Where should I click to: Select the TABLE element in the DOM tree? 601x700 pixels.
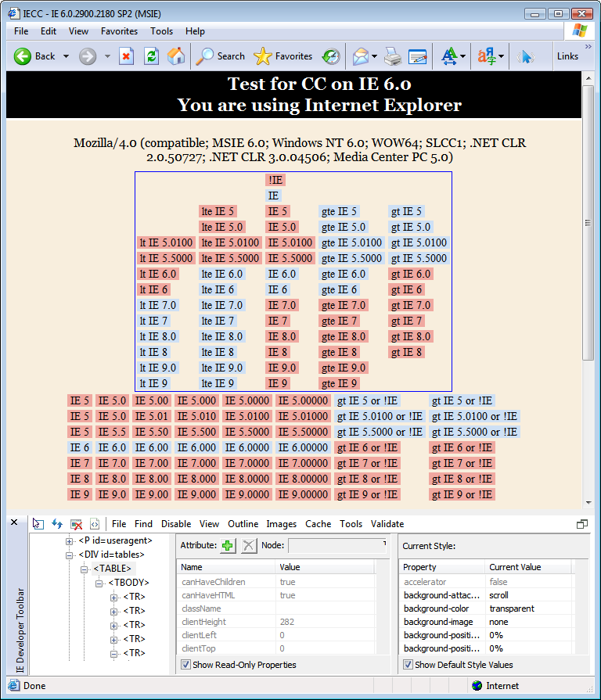coord(113,569)
